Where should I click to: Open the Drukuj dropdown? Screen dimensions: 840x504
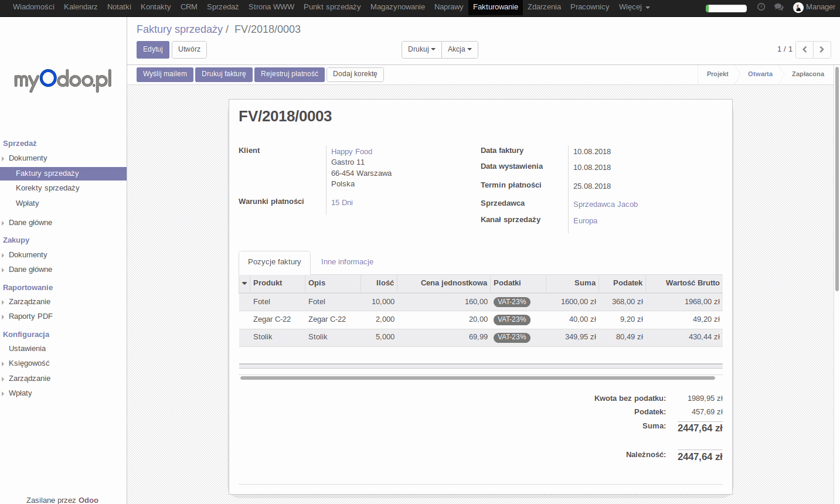(421, 50)
